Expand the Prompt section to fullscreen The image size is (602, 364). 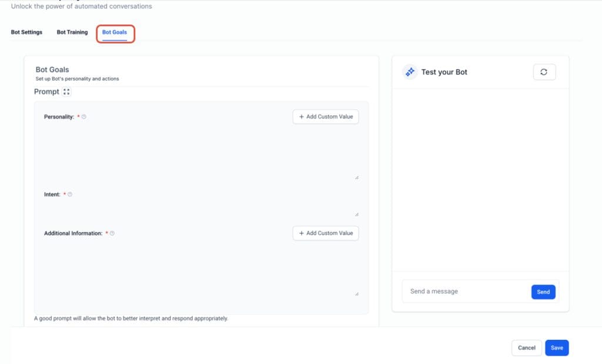pyautogui.click(x=66, y=92)
